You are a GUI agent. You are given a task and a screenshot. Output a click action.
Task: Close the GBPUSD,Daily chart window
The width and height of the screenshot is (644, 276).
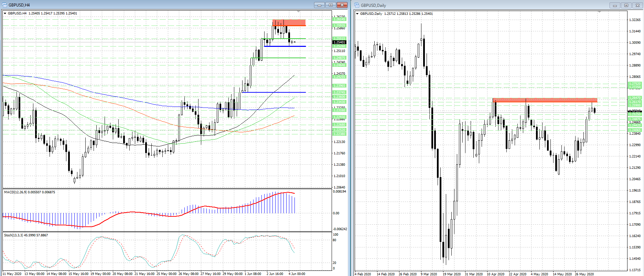[x=637, y=6]
